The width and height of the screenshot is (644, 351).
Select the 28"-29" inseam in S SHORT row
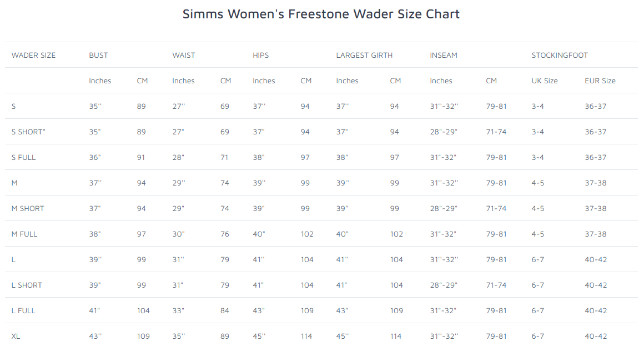(x=444, y=132)
